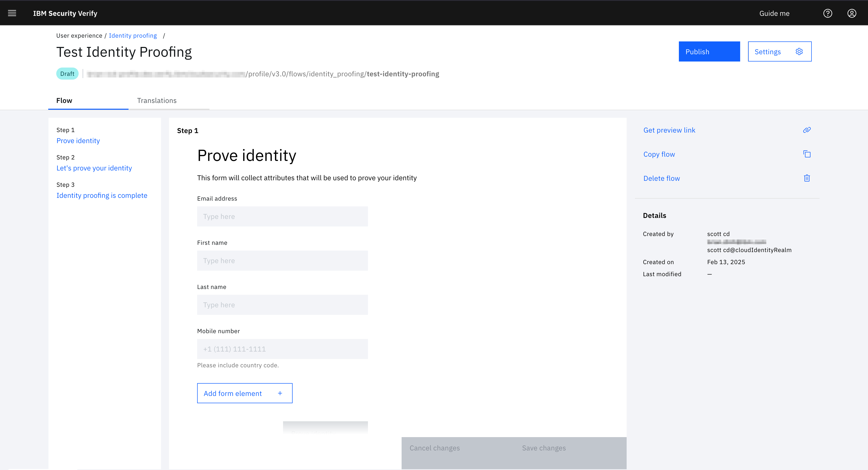
Task: Open Step 3 Identity proofing is complete
Action: [102, 195]
